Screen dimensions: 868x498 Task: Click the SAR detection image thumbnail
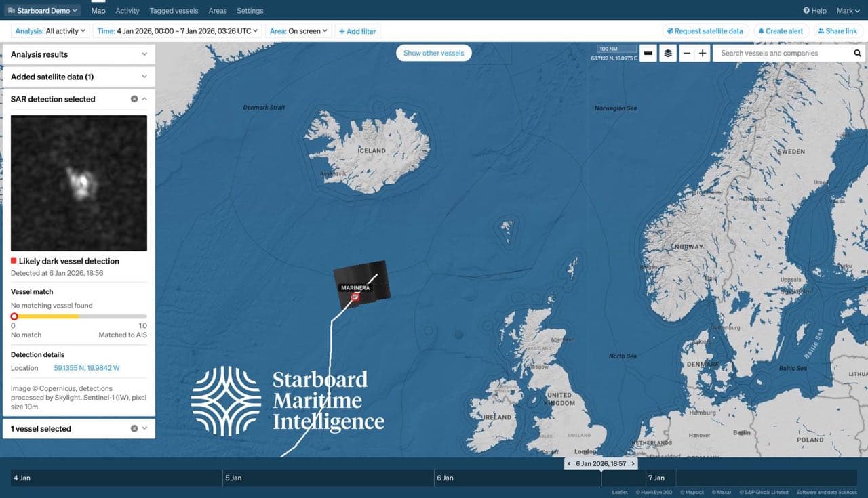(79, 183)
